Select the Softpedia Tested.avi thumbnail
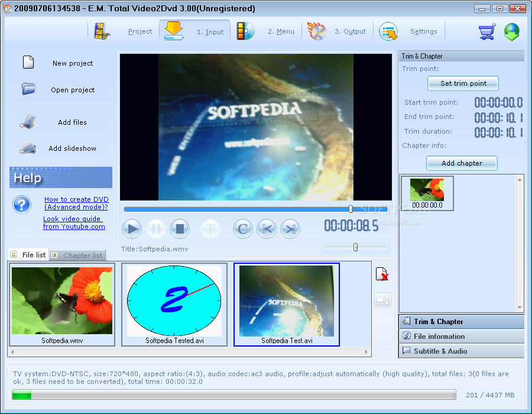 click(174, 305)
